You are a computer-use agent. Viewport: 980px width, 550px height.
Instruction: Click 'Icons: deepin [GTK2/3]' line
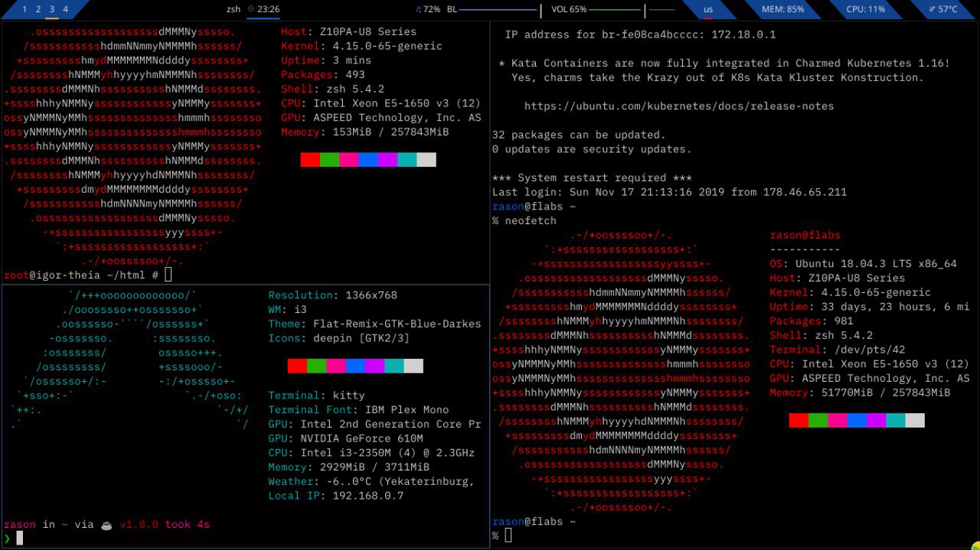tap(338, 338)
